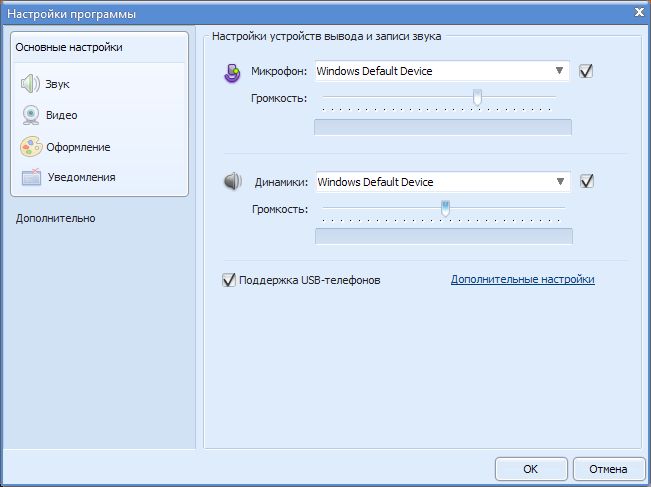Screen dimensions: 651x487
Task: Click the speaker icon next to Звук
Action: pos(30,84)
